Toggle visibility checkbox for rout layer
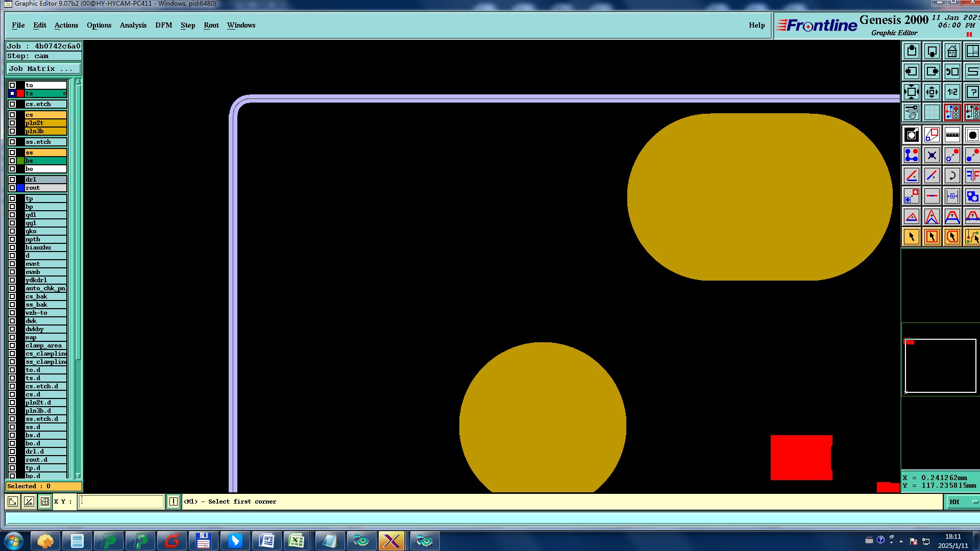 (x=12, y=188)
